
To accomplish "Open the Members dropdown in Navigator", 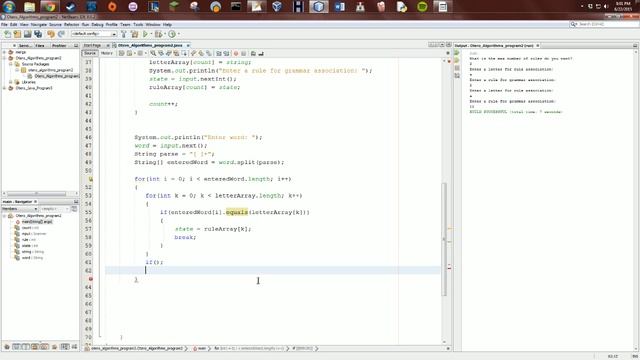I will click(20, 209).
